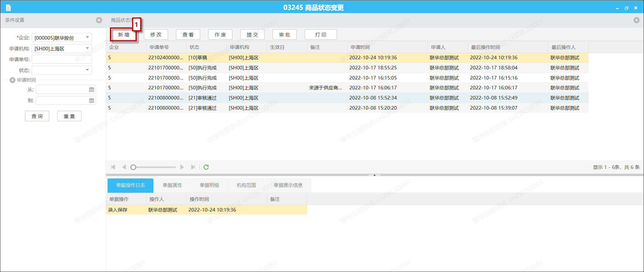Viewport: 644px width, 272px height.
Task: Restore the window size
Action: click(626, 8)
